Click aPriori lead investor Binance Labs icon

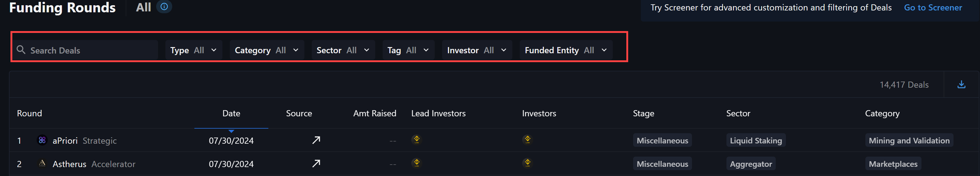417,139
